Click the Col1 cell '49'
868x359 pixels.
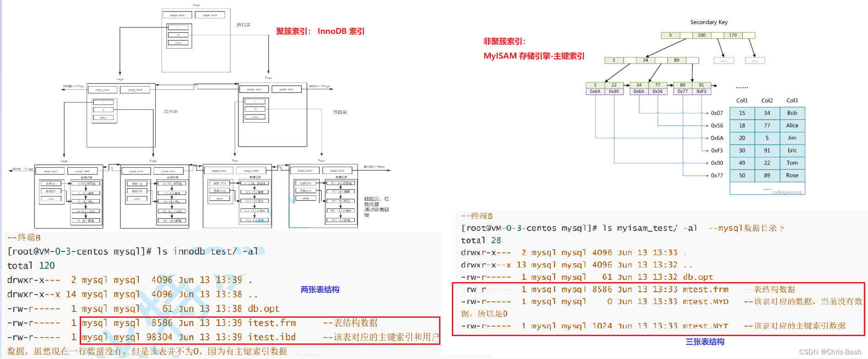click(742, 163)
